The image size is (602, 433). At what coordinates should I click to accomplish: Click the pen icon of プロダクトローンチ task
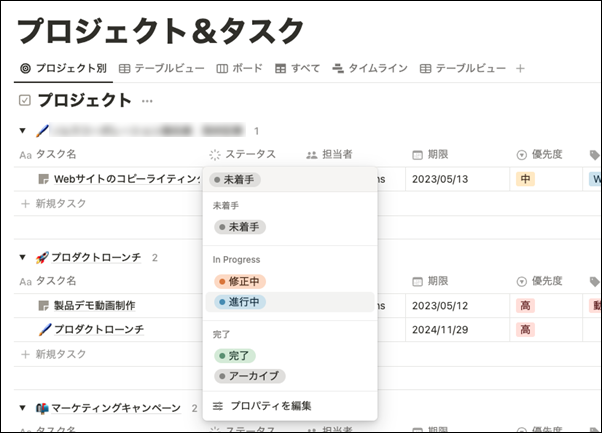click(x=43, y=329)
